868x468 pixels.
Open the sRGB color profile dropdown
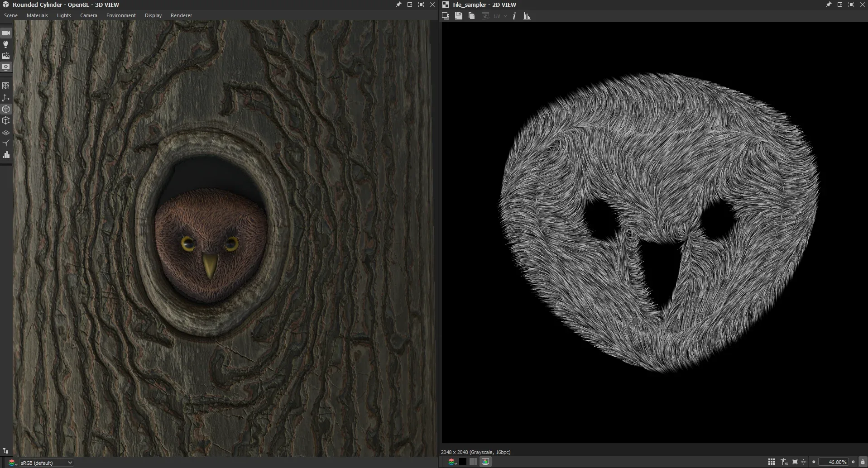tap(45, 462)
